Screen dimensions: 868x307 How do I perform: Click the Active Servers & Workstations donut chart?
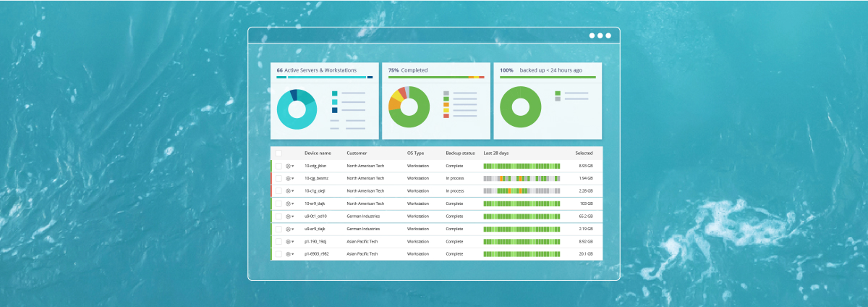297,109
